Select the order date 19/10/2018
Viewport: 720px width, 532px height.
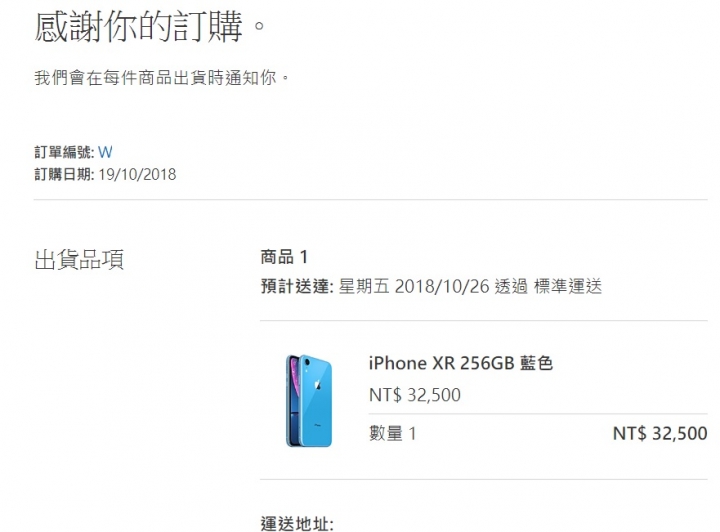point(137,174)
